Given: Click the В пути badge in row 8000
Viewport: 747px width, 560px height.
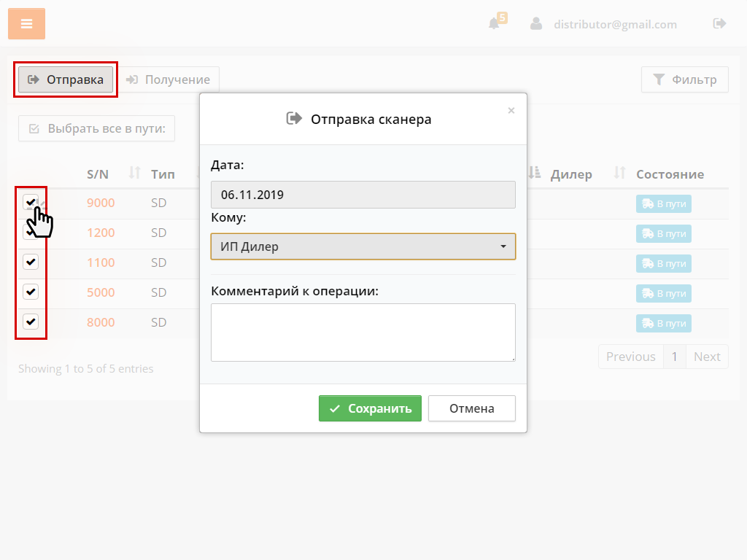Looking at the screenshot, I should 663,323.
